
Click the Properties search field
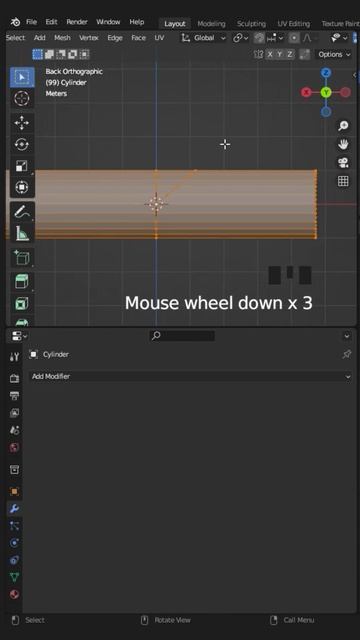(x=182, y=336)
